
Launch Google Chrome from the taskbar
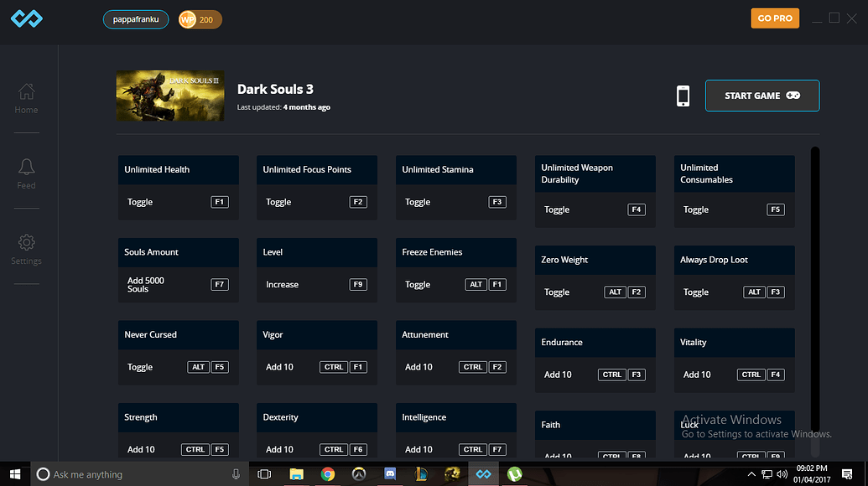[x=327, y=473]
